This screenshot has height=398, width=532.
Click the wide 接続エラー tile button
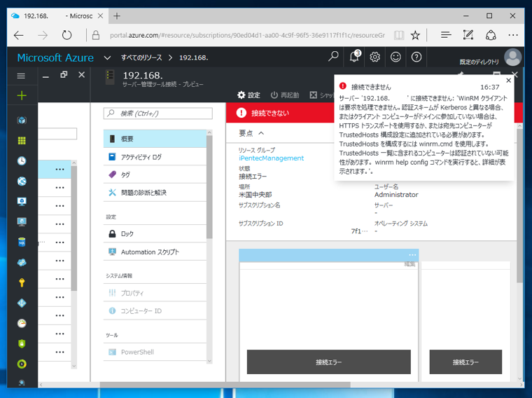tap(329, 362)
